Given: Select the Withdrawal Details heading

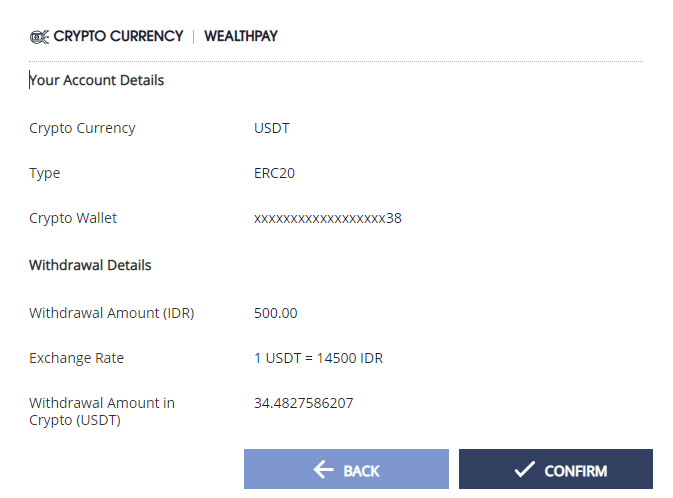Looking at the screenshot, I should pyautogui.click(x=90, y=266).
